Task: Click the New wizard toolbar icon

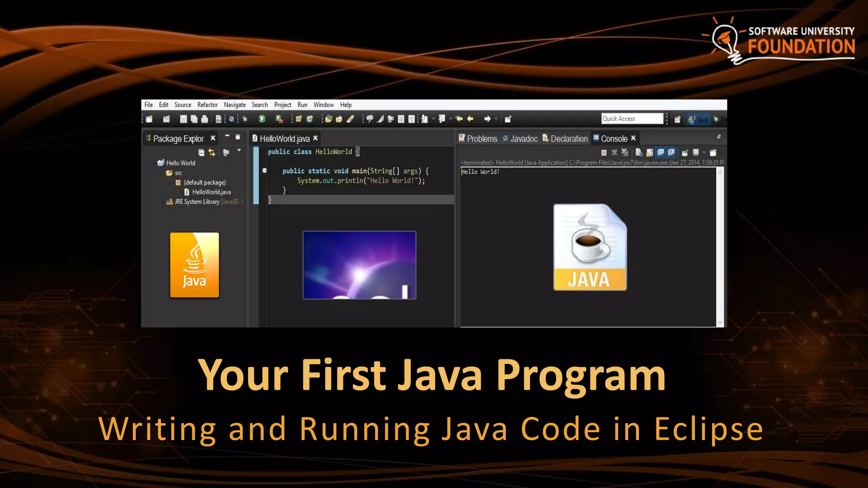Action: 149,119
